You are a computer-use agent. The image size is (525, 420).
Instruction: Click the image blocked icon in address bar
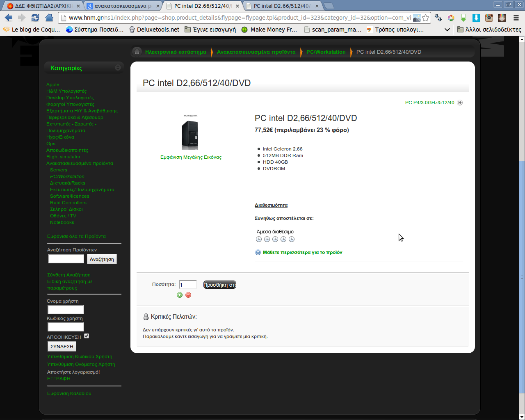coord(417,18)
